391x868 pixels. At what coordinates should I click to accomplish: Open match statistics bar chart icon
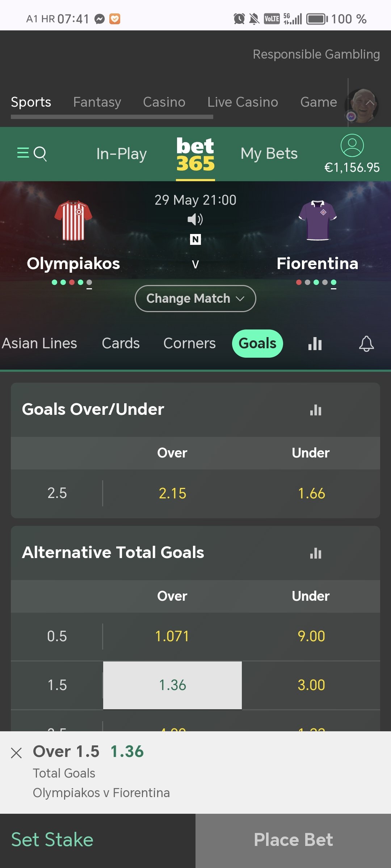[x=315, y=344]
